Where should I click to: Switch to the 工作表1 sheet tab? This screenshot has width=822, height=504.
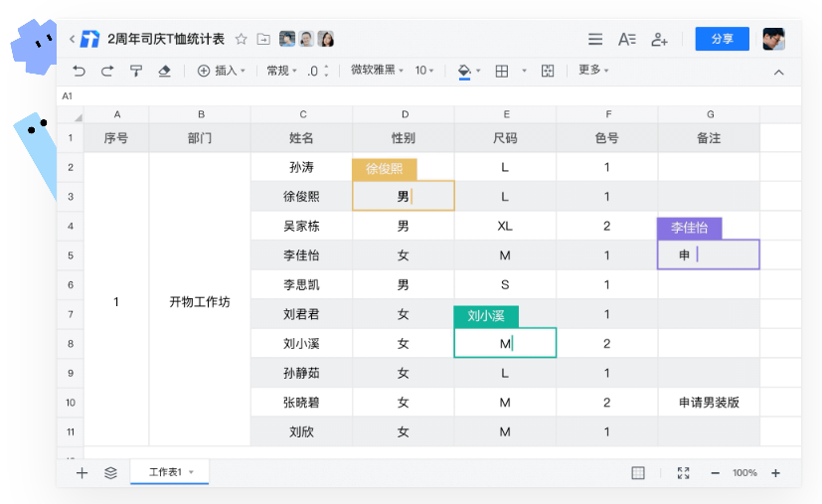[169, 472]
